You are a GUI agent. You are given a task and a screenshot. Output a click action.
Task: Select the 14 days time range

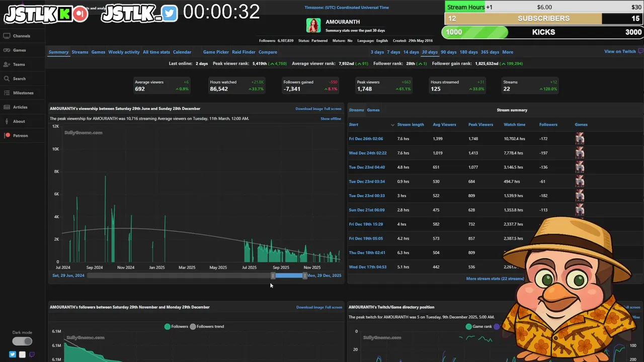(x=411, y=52)
